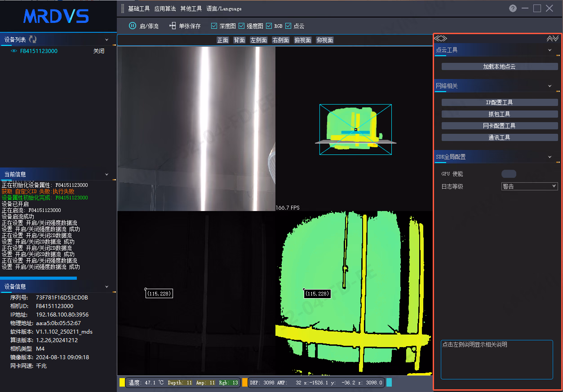This screenshot has width=563, height=392.
Task: Open the IP配置工具 button
Action: [x=500, y=102]
